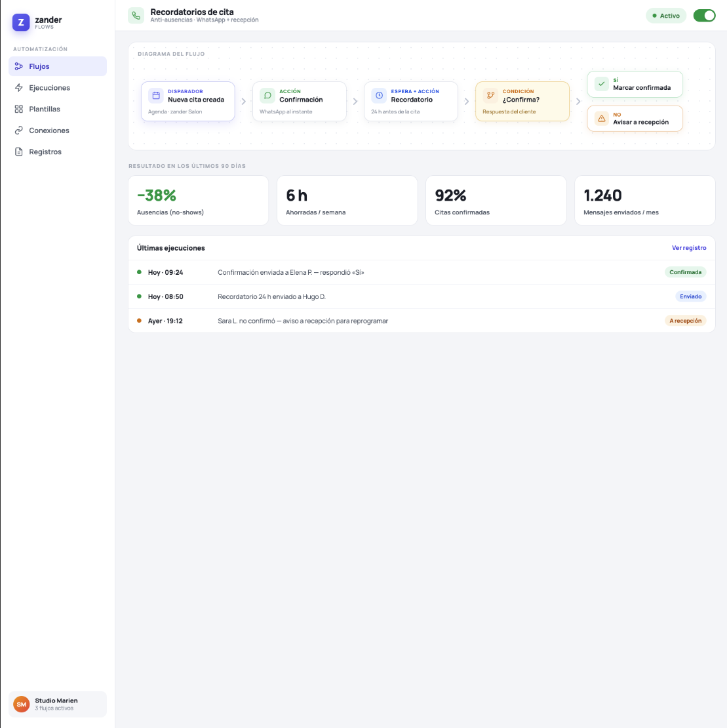Click the Ayer · 19:12 execution timestamp

point(165,321)
